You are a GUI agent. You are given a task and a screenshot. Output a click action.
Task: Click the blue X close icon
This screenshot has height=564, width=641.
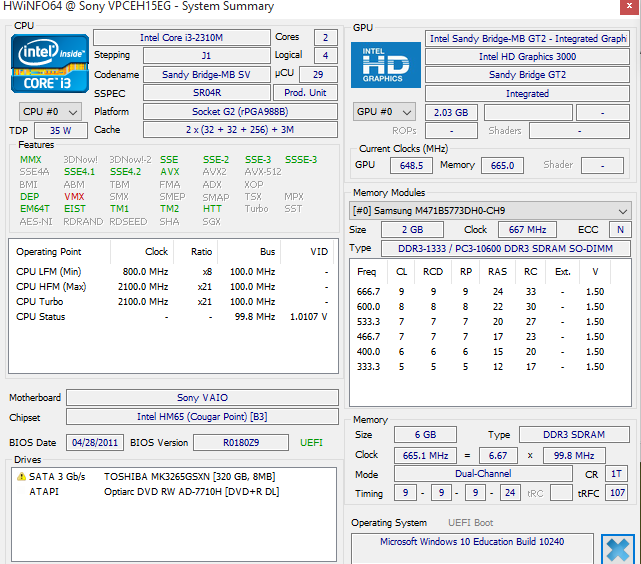617,549
